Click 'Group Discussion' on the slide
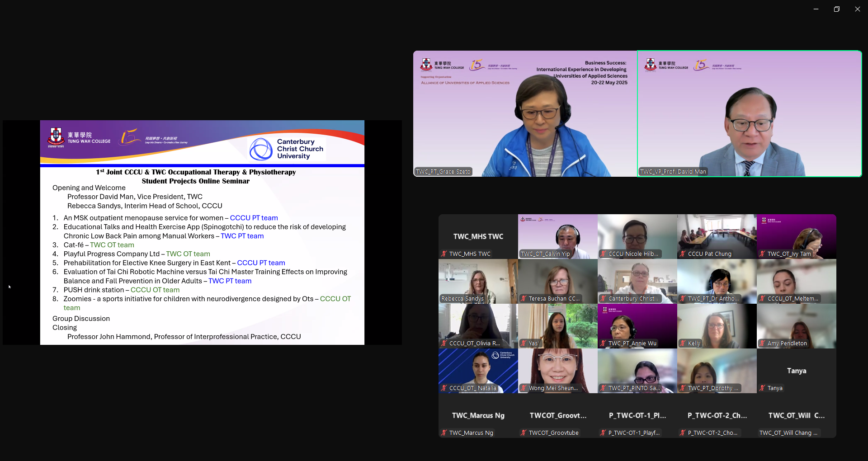868x461 pixels. [81, 319]
